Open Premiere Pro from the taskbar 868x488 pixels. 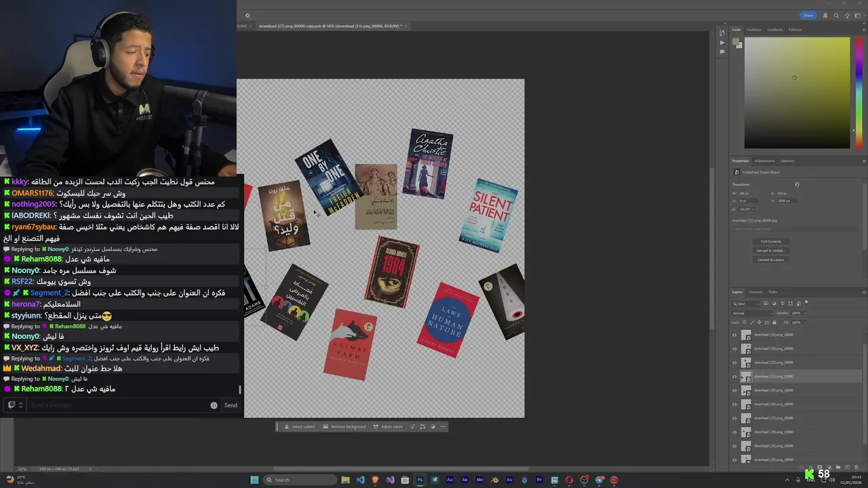click(x=539, y=480)
